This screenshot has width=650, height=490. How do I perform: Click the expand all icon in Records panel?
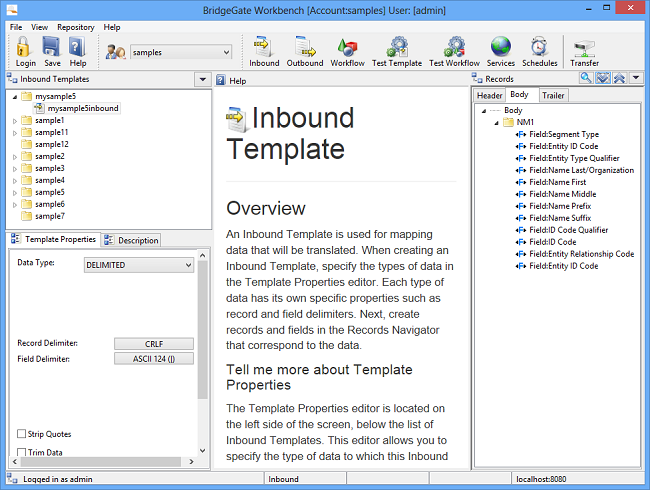(602, 78)
